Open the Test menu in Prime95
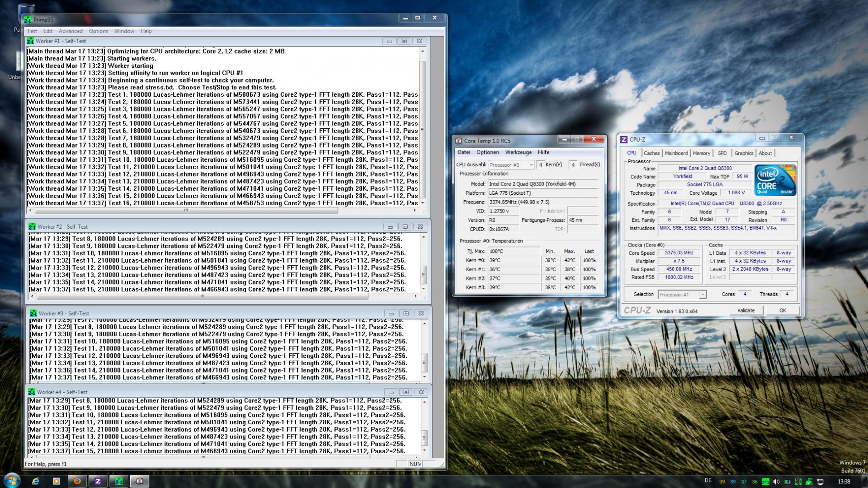The width and height of the screenshot is (868, 488). 32,31
